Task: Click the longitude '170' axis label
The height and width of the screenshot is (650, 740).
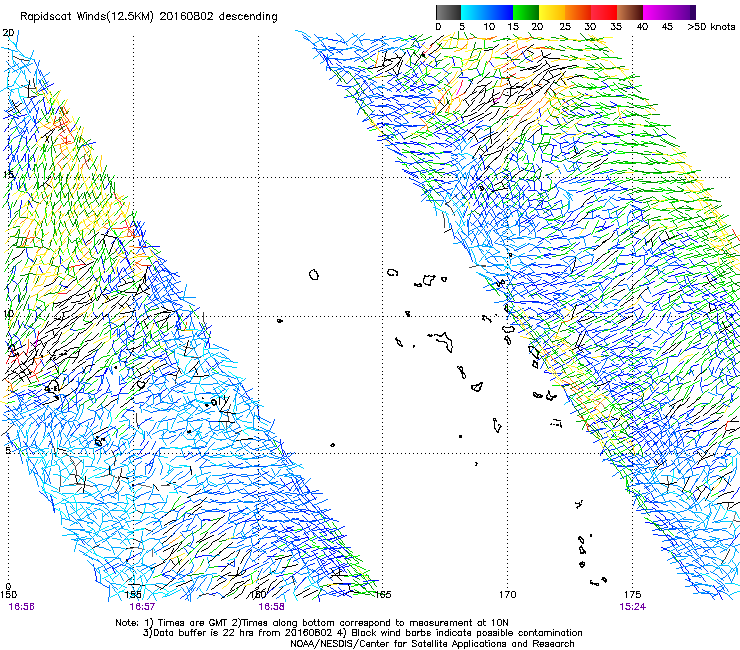Action: (508, 595)
